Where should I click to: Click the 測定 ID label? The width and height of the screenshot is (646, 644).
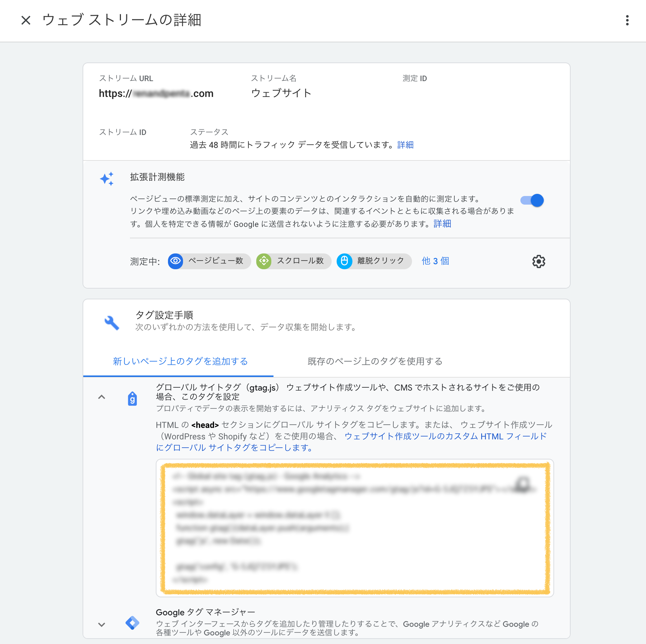415,78
